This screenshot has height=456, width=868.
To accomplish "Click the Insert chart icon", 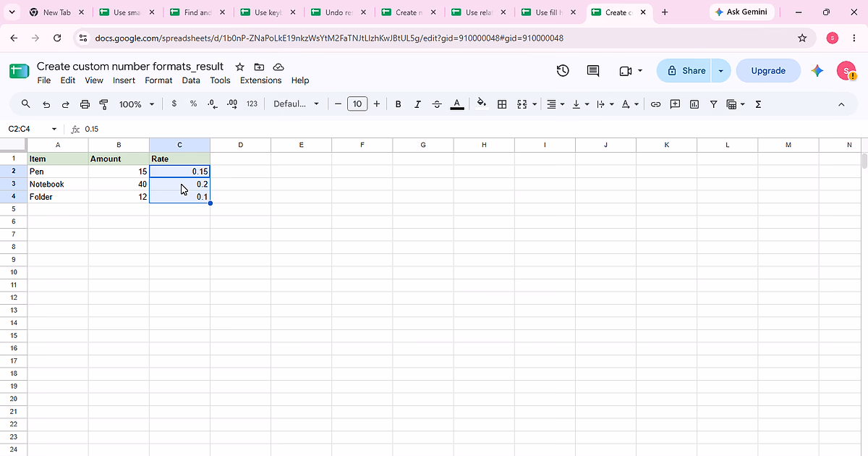I will coord(694,104).
